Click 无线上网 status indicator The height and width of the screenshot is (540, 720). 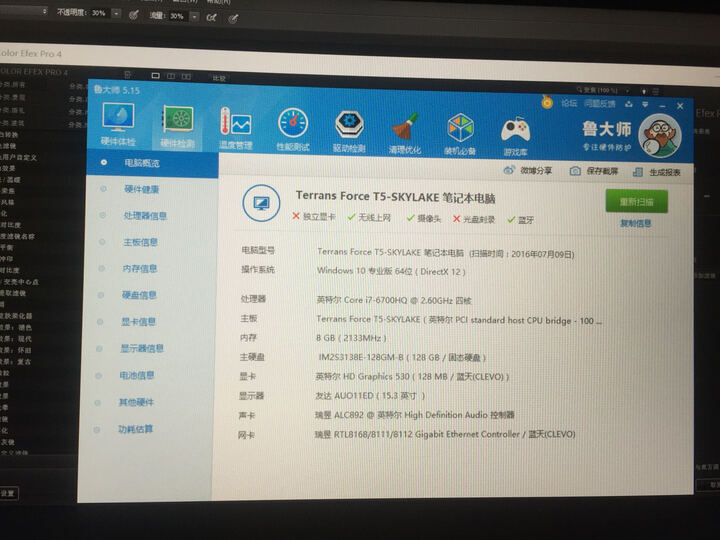tap(369, 217)
